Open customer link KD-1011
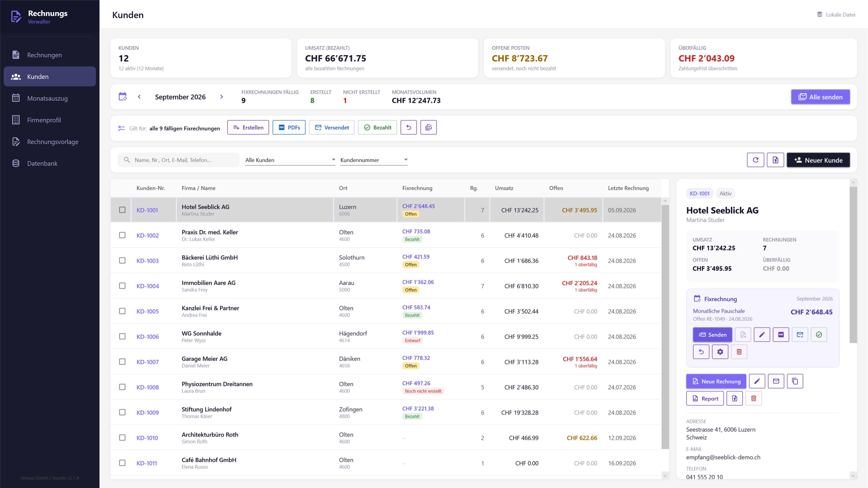 pos(147,463)
